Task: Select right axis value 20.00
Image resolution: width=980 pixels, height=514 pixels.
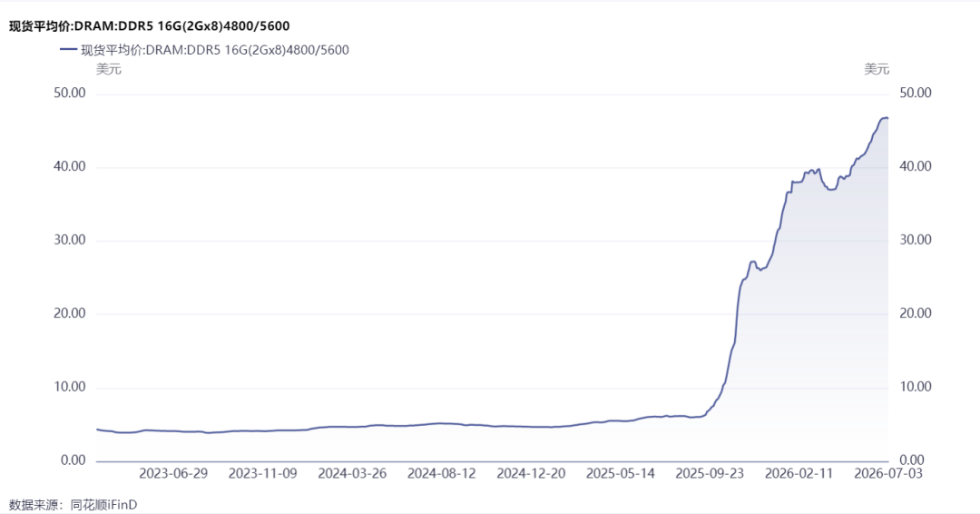Action: point(915,313)
